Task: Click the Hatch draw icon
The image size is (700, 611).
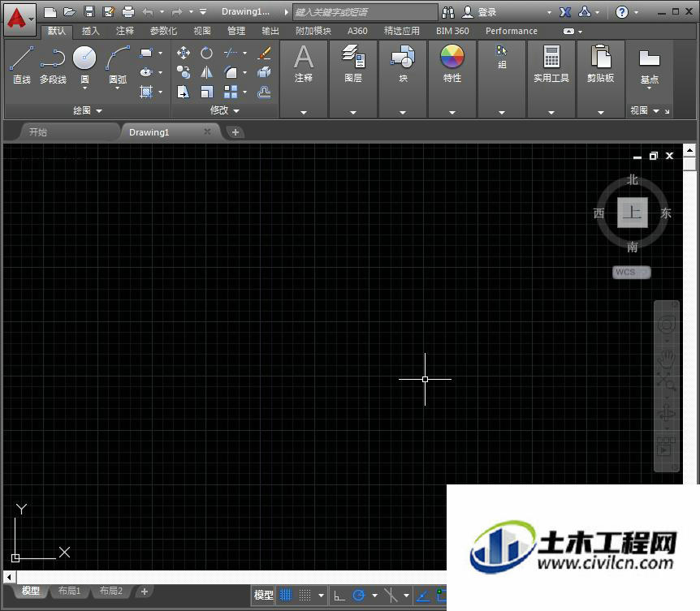Action: [146, 92]
